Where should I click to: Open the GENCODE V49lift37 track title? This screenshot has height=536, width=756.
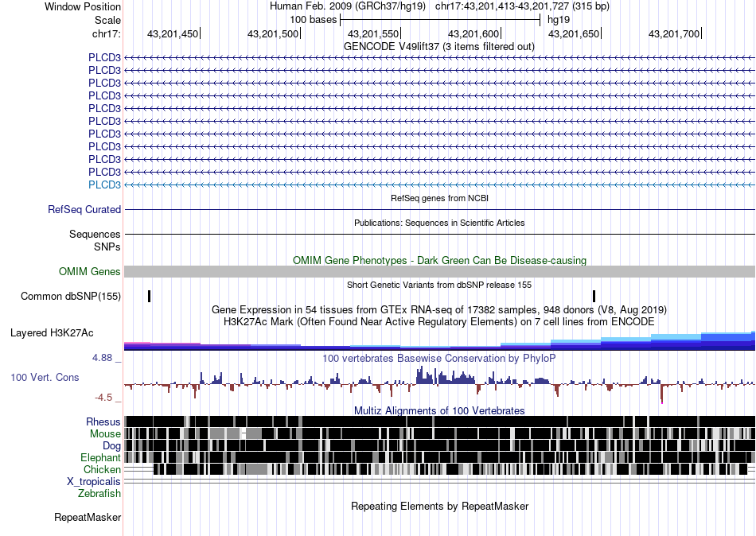[438, 46]
